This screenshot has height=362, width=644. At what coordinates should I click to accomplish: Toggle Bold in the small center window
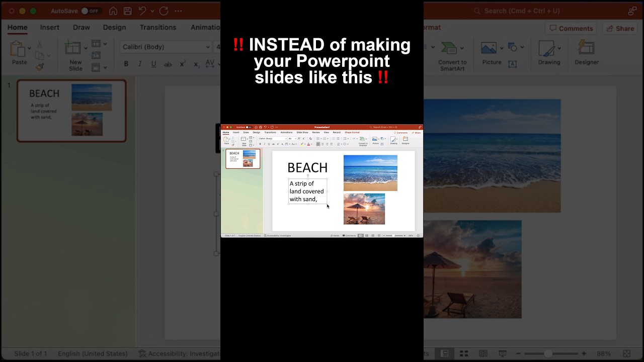coord(260,144)
